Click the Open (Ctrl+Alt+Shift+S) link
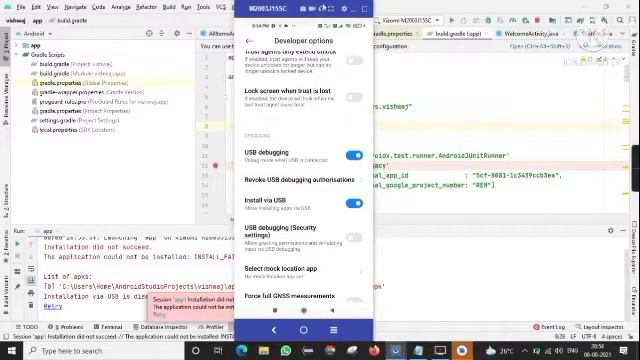 tap(540, 46)
